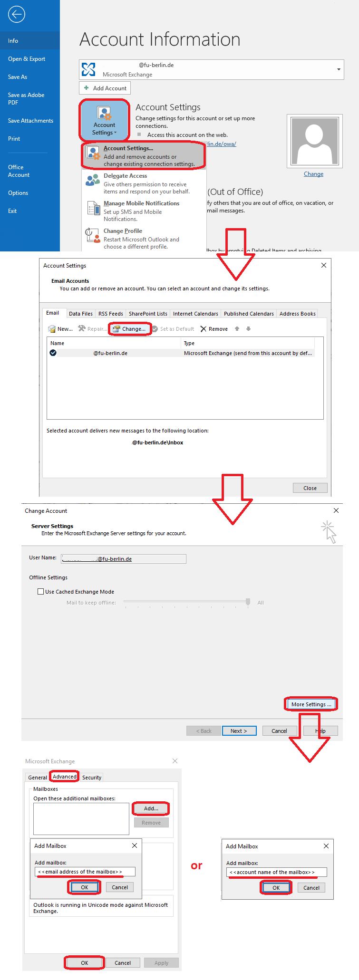Screen dimensions: 359x980
Task: Click the Remove X icon
Action: [x=204, y=329]
